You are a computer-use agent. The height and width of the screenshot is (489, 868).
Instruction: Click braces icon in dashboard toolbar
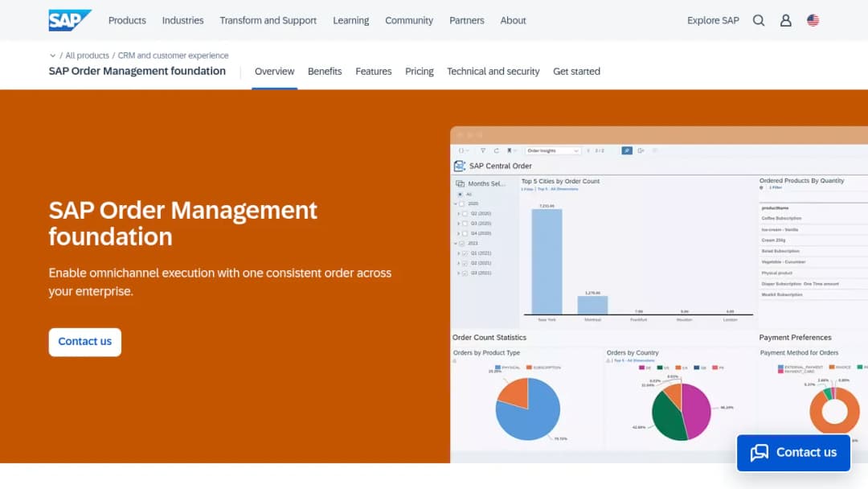[x=461, y=150]
